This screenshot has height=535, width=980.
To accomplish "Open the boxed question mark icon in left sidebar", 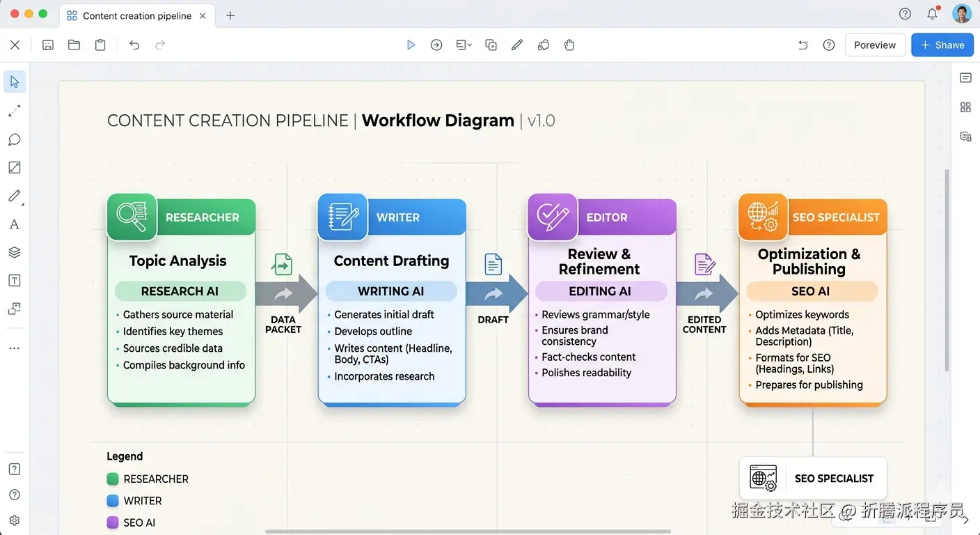I will pos(15,469).
